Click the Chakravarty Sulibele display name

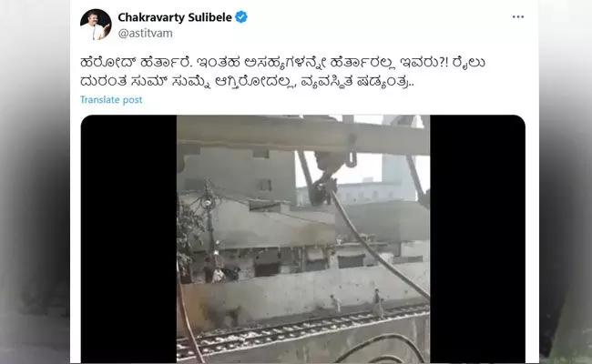click(x=175, y=17)
